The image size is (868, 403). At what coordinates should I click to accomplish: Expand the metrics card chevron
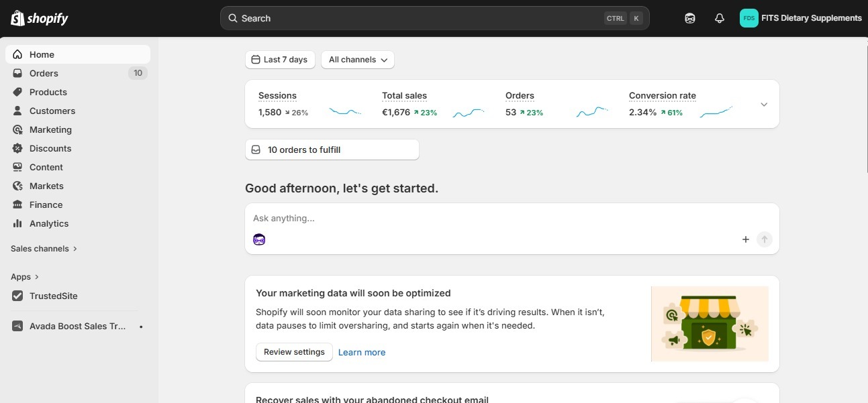764,105
